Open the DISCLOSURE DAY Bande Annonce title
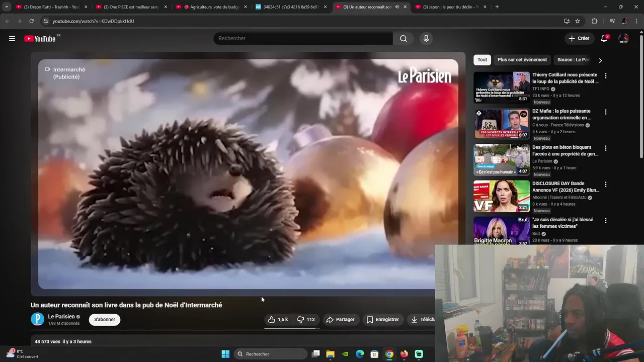 [566, 187]
